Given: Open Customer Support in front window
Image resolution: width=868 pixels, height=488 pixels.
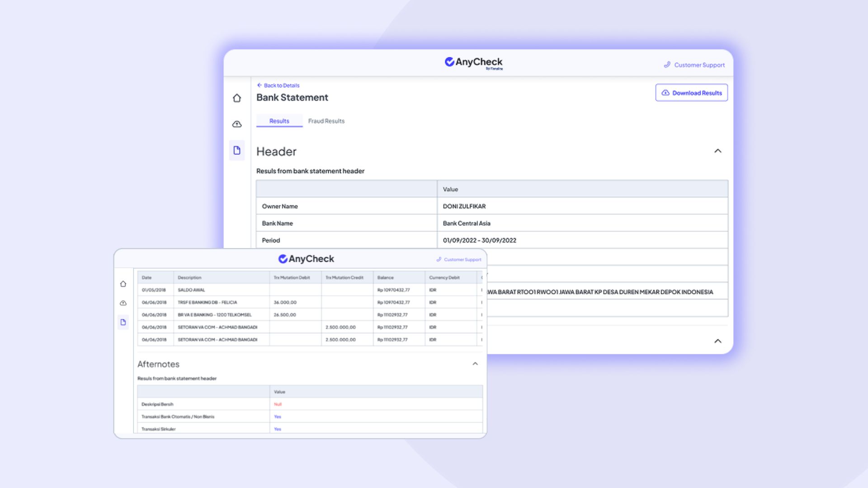Looking at the screenshot, I should pos(458,260).
